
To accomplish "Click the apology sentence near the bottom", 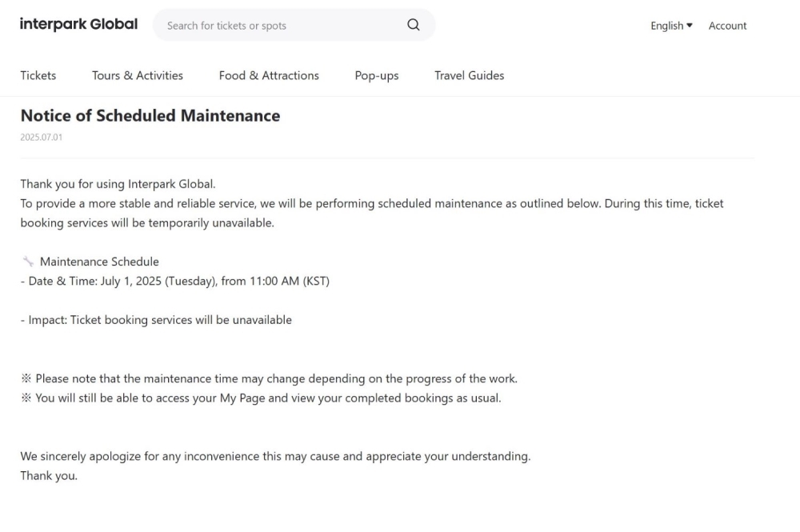I will point(275,456).
